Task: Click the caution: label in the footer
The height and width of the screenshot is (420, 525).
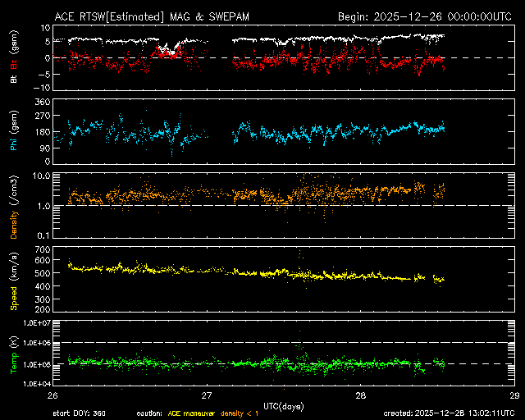Action: coord(151,413)
